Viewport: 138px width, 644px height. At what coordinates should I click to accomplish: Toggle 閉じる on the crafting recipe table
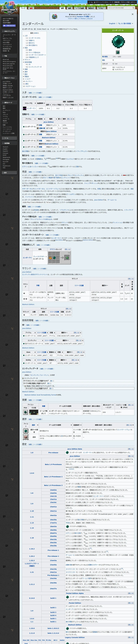pos(67,249)
